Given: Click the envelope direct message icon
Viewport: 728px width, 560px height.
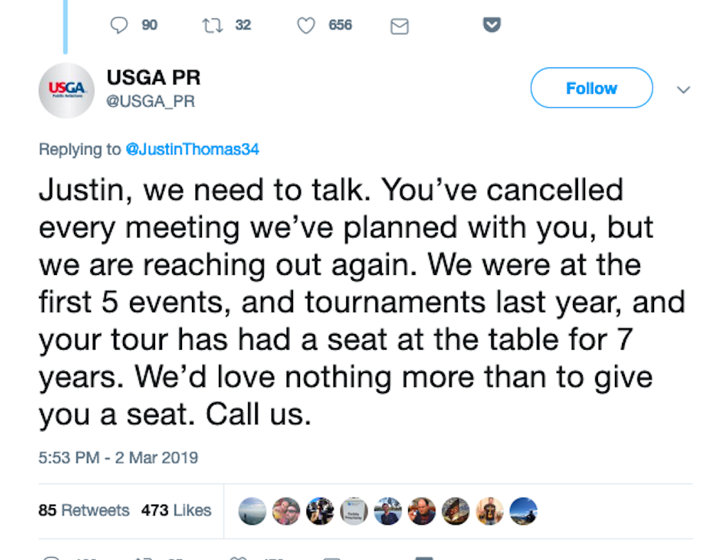Looking at the screenshot, I should pyautogui.click(x=400, y=26).
